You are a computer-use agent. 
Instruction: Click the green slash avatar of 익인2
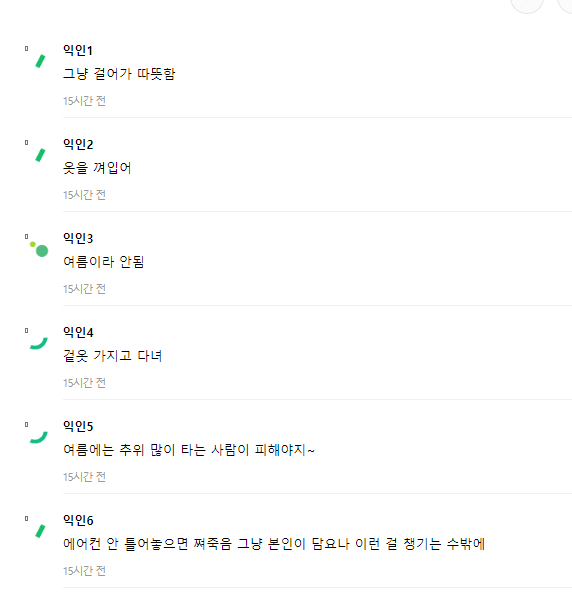(x=40, y=155)
